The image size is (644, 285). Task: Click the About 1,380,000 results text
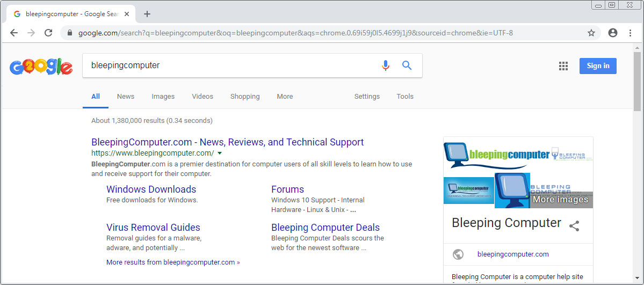[151, 121]
